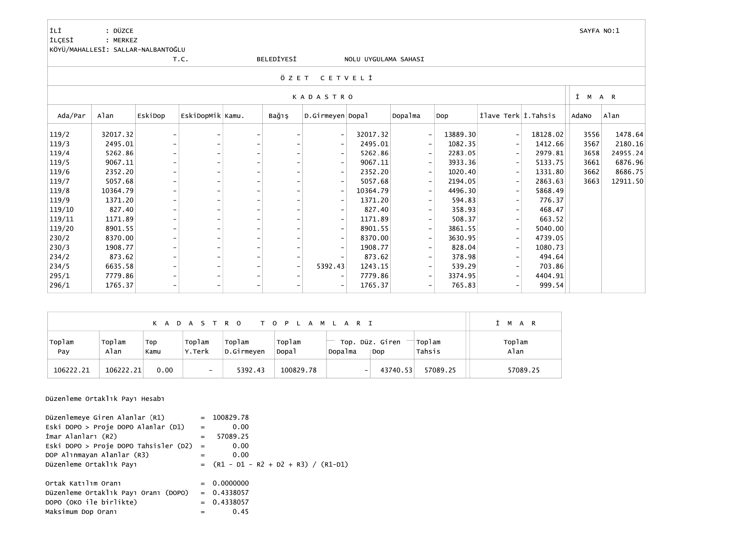Click the KADASTRO TOPLAMLARI heading
This screenshot has height=535, width=756.
pos(262,323)
